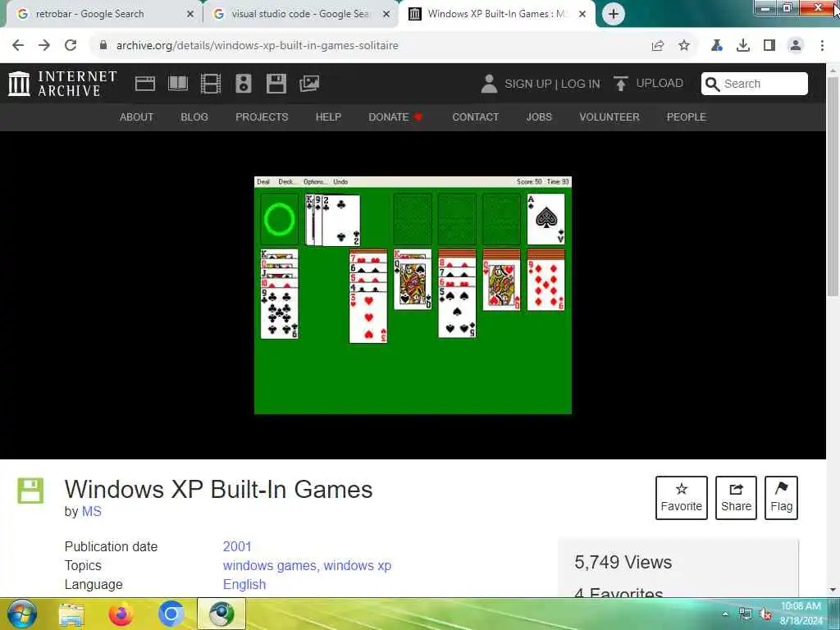Click the Favorite button

(x=682, y=498)
